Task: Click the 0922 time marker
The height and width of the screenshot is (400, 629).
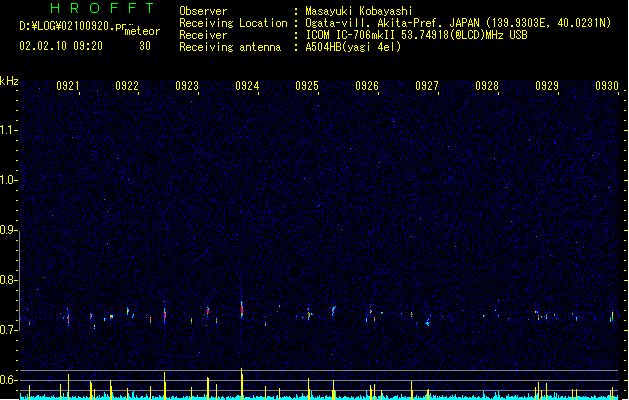Action: (x=127, y=85)
